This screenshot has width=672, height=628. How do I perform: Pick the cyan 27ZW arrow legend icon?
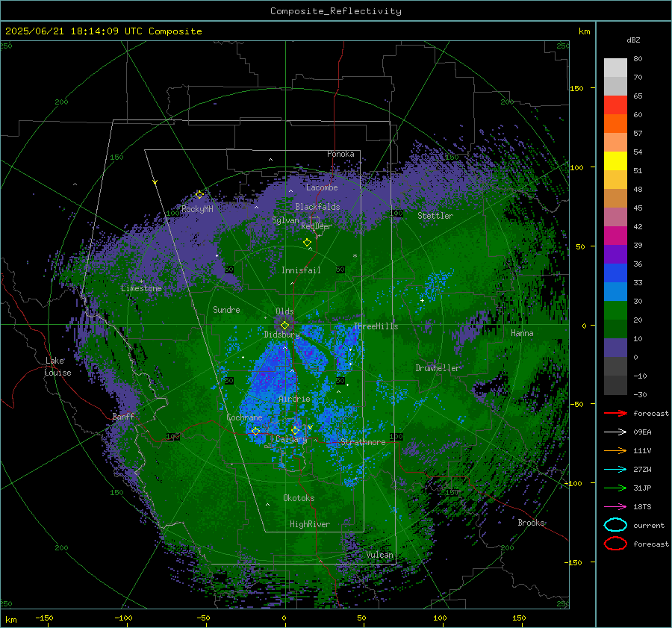pos(615,470)
